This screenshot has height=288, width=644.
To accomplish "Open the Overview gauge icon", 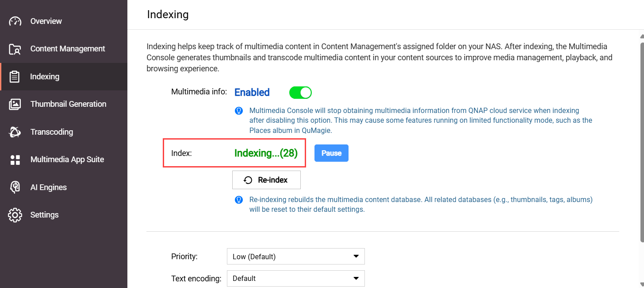I will coord(15,21).
